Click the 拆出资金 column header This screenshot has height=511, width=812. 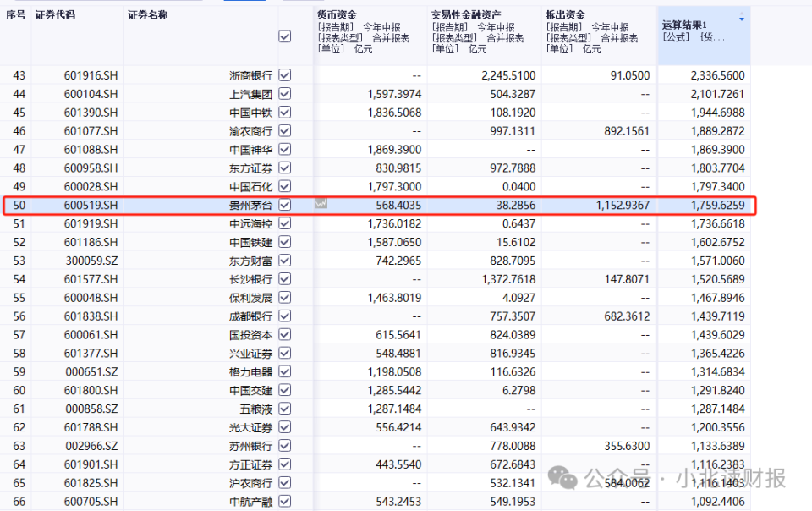pyautogui.click(x=599, y=32)
